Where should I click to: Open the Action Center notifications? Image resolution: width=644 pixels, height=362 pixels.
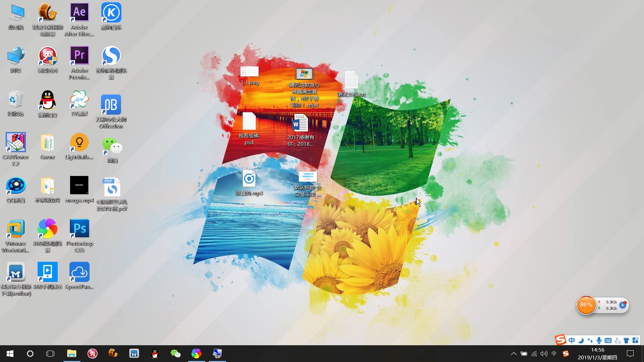(x=630, y=354)
